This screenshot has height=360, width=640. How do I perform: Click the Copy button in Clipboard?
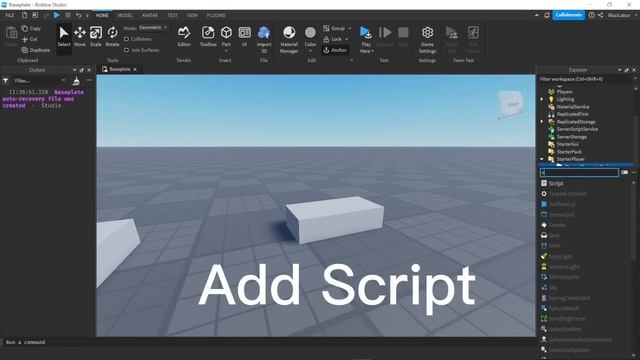pos(31,28)
